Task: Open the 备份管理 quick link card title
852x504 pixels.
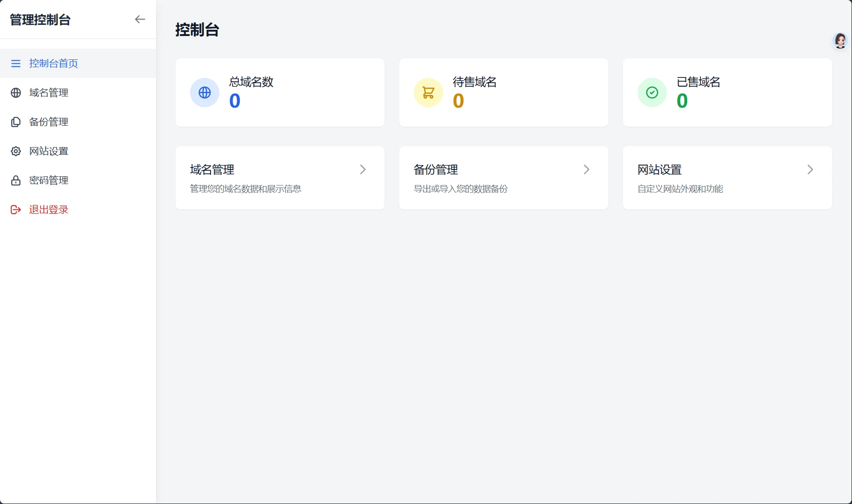Action: point(436,169)
